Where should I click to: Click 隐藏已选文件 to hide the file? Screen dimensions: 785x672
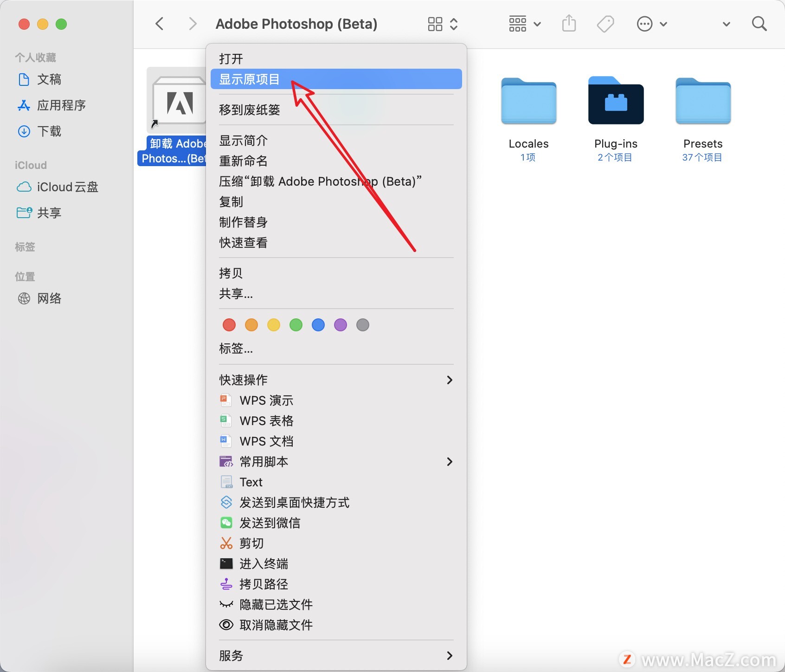(276, 605)
